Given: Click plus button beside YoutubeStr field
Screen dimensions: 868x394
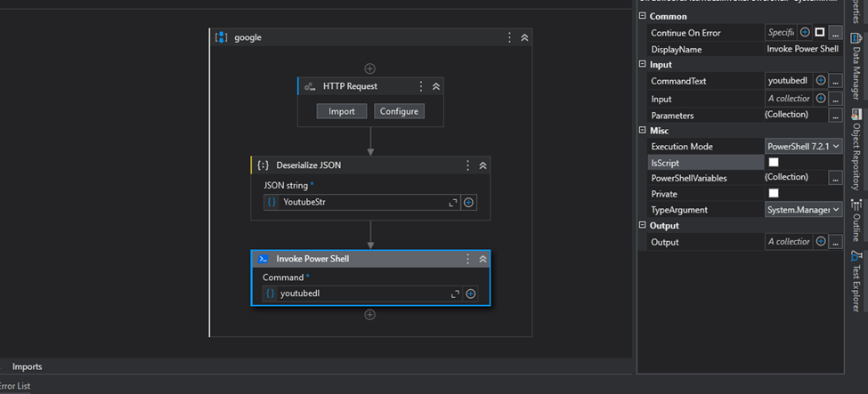Looking at the screenshot, I should [x=468, y=203].
